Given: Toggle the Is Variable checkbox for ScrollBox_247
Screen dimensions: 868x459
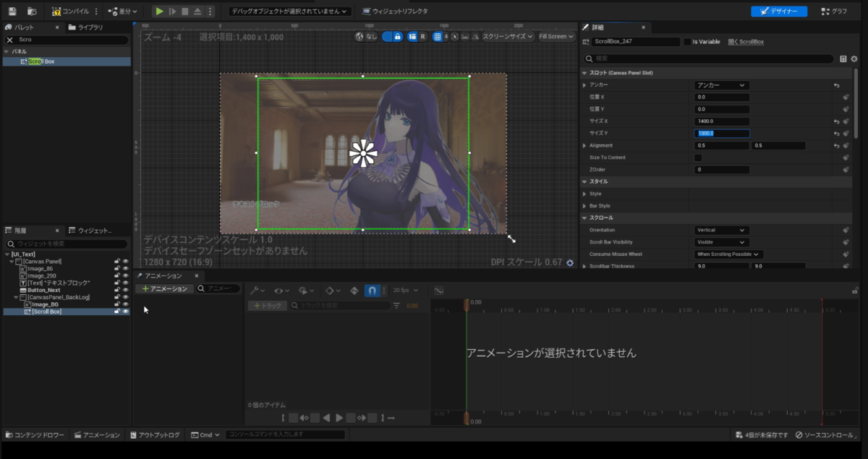Looking at the screenshot, I should pyautogui.click(x=687, y=41).
